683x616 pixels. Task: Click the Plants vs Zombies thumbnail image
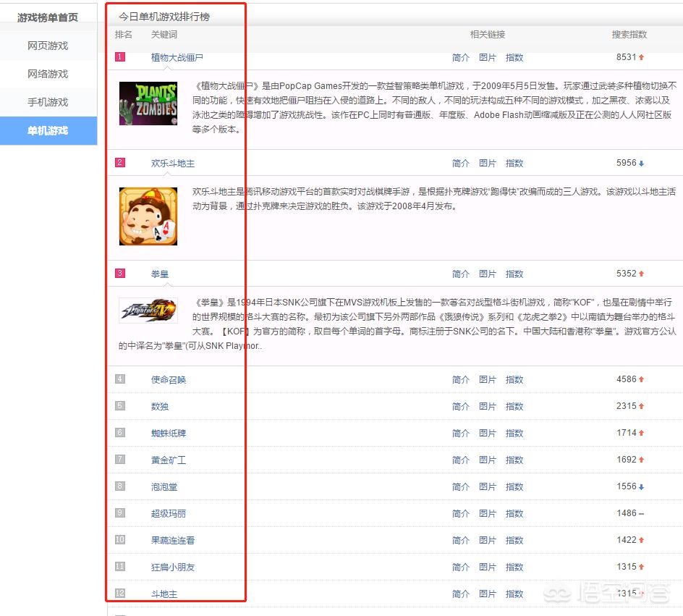(148, 104)
